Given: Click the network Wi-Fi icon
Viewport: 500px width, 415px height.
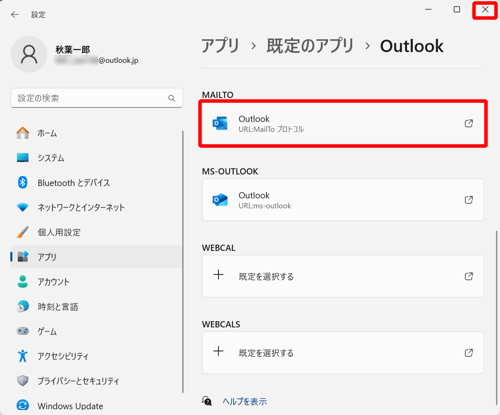Looking at the screenshot, I should [23, 207].
